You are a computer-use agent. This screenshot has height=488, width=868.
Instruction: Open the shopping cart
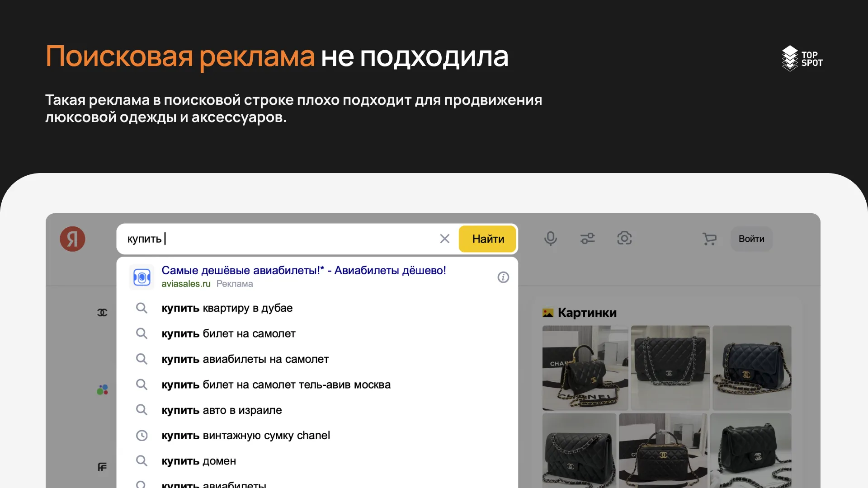pos(709,239)
